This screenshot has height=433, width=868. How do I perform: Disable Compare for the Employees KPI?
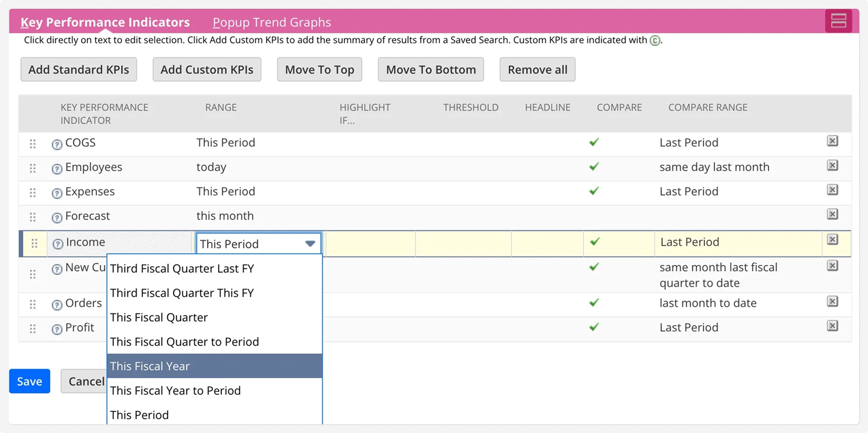(594, 167)
